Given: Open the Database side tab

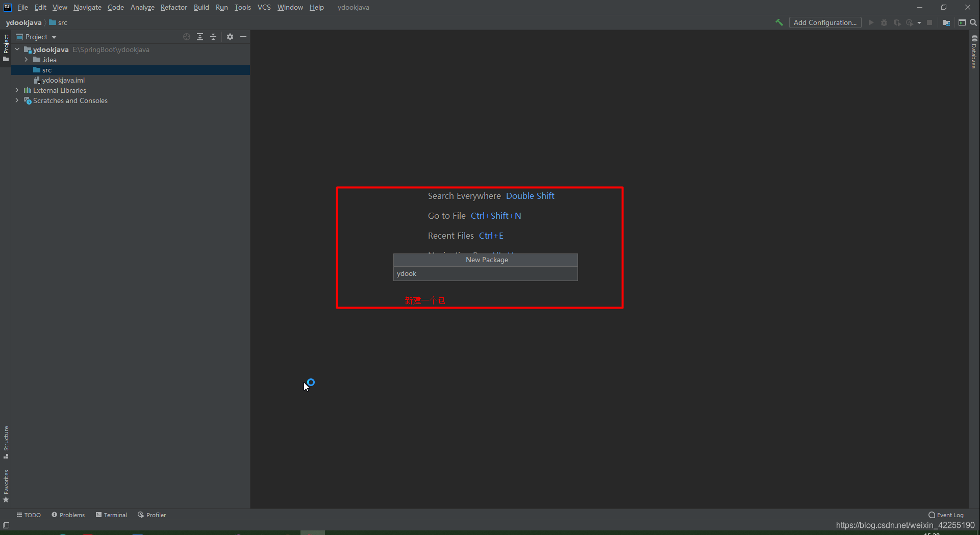Looking at the screenshot, I should tap(974, 52).
